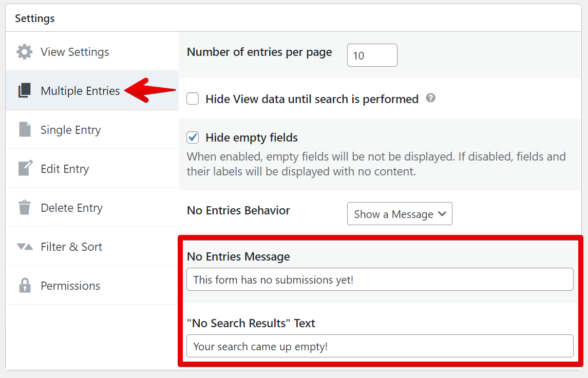Click the pencil-and-page Edit Entry icon
Viewport: 588px width, 378px height.
tap(25, 169)
